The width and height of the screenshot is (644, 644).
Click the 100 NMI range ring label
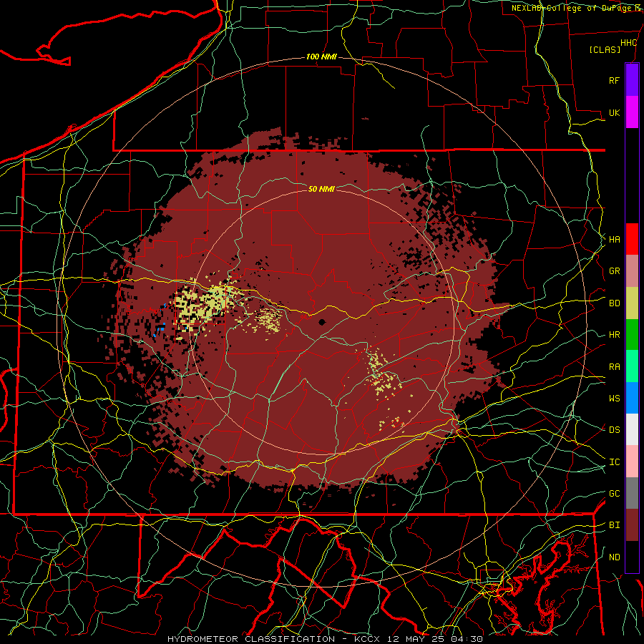tap(321, 57)
